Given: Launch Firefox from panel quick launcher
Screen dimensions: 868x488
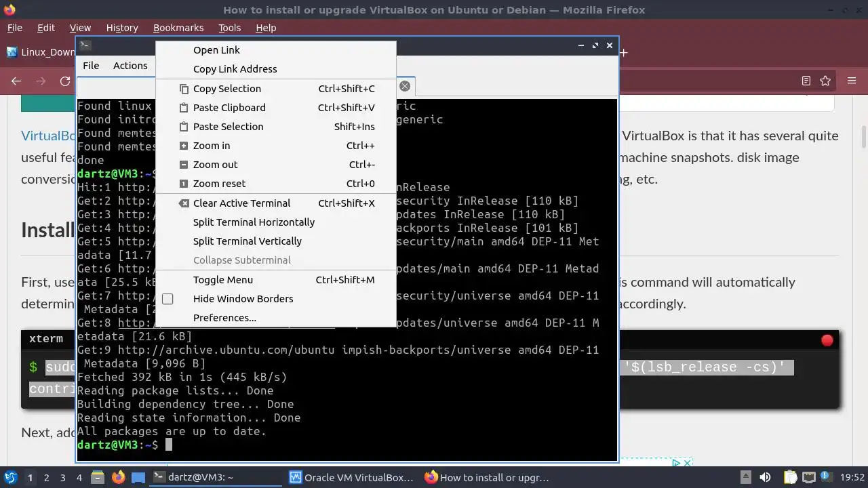Looking at the screenshot, I should (x=118, y=477).
